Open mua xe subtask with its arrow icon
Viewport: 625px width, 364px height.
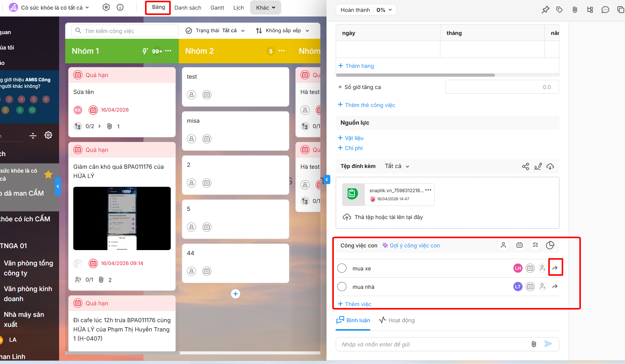click(555, 268)
